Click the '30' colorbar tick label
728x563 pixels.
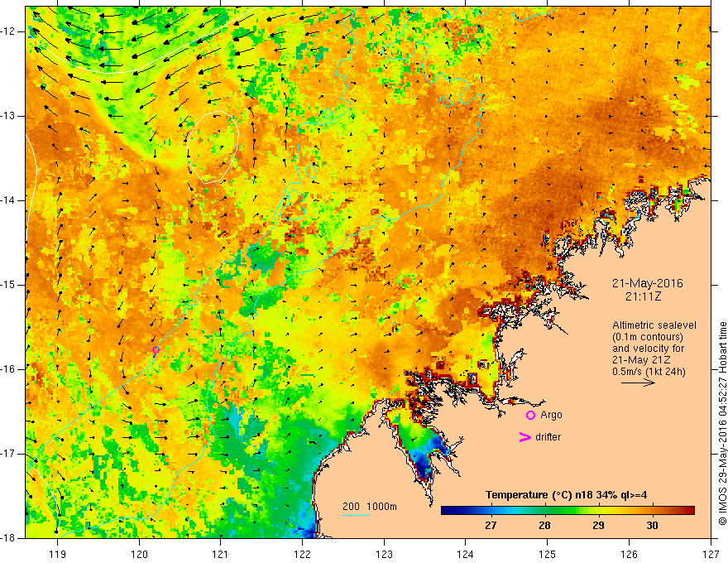point(652,526)
